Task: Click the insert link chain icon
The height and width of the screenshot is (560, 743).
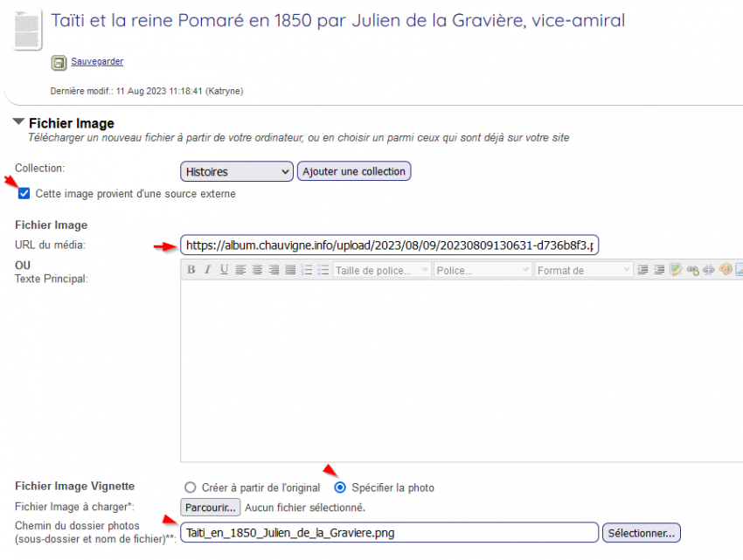Action: (x=692, y=271)
